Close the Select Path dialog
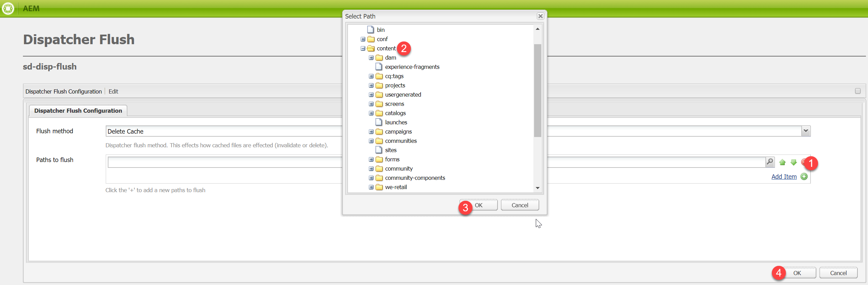 (x=540, y=16)
